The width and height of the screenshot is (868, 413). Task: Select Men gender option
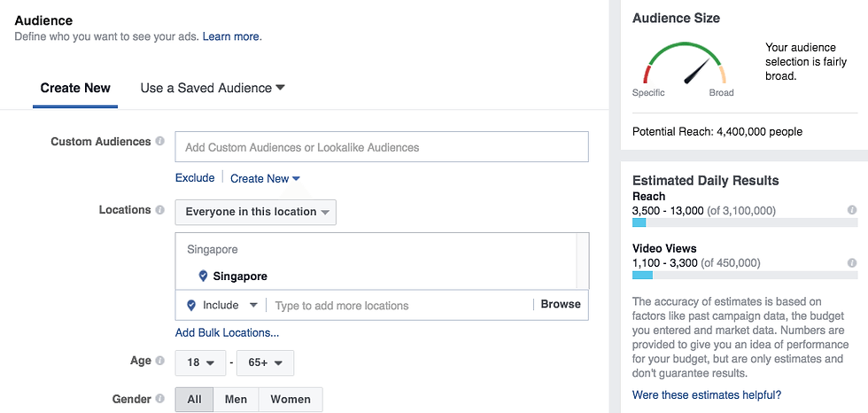[x=236, y=400]
